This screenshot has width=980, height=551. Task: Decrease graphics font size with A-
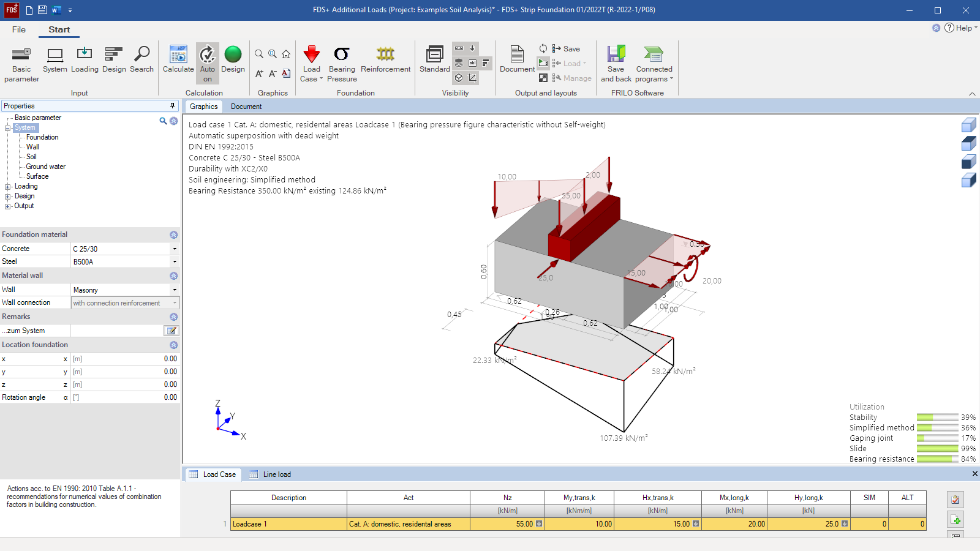pyautogui.click(x=273, y=73)
